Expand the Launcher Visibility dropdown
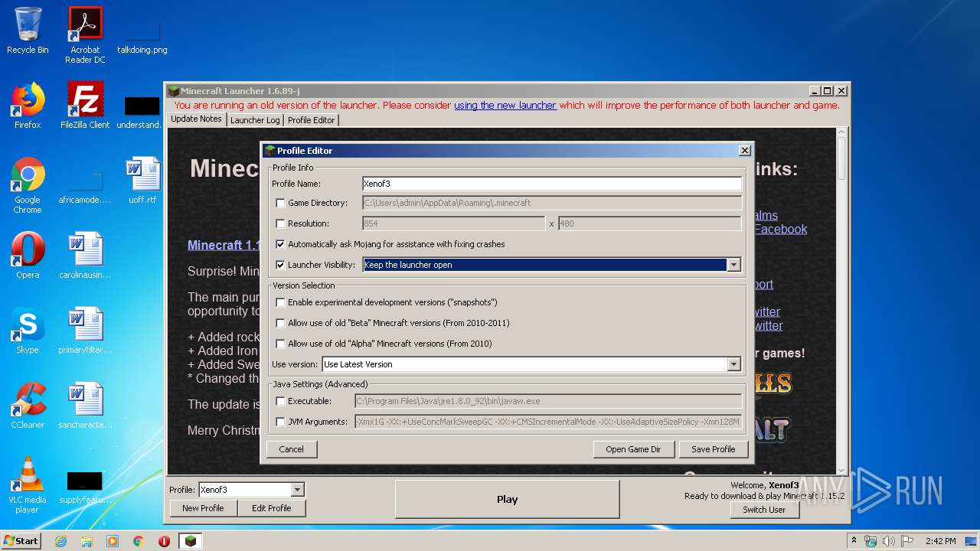The height and width of the screenshot is (551, 980). coord(733,265)
